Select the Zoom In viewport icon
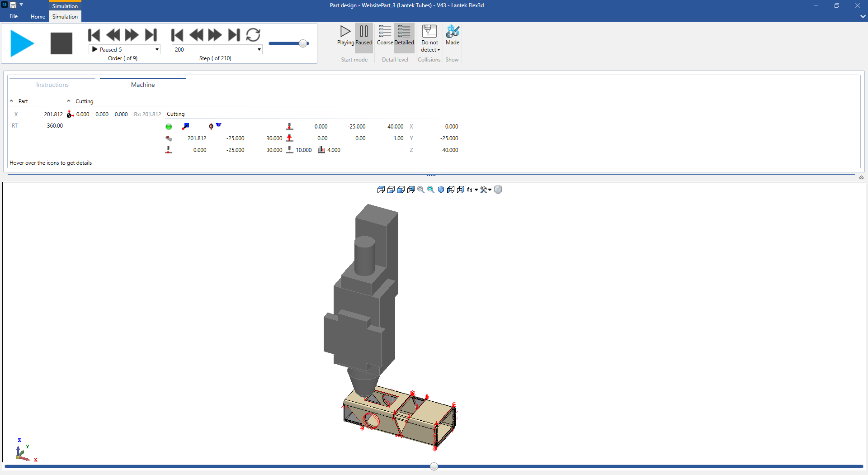The height and width of the screenshot is (475, 868). point(421,190)
